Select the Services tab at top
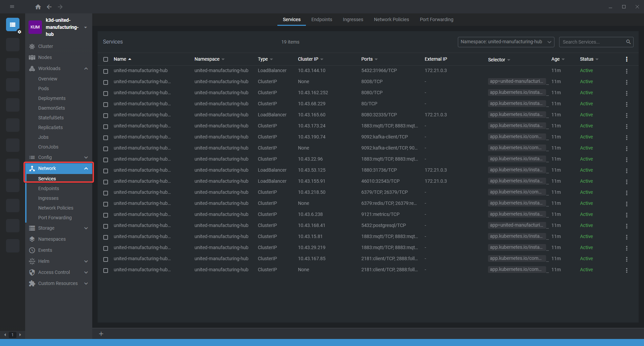644x346 pixels. tap(291, 19)
